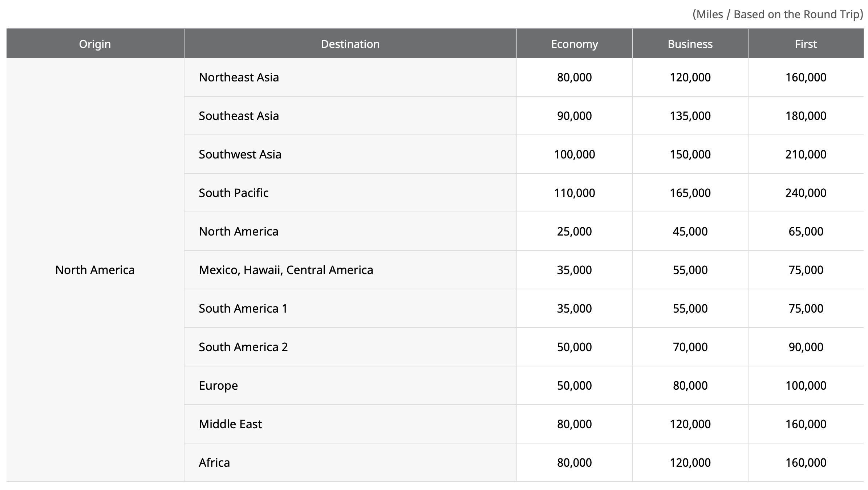Click the 25,000 Economy value for North America
This screenshot has height=490, width=868.
pyautogui.click(x=574, y=231)
